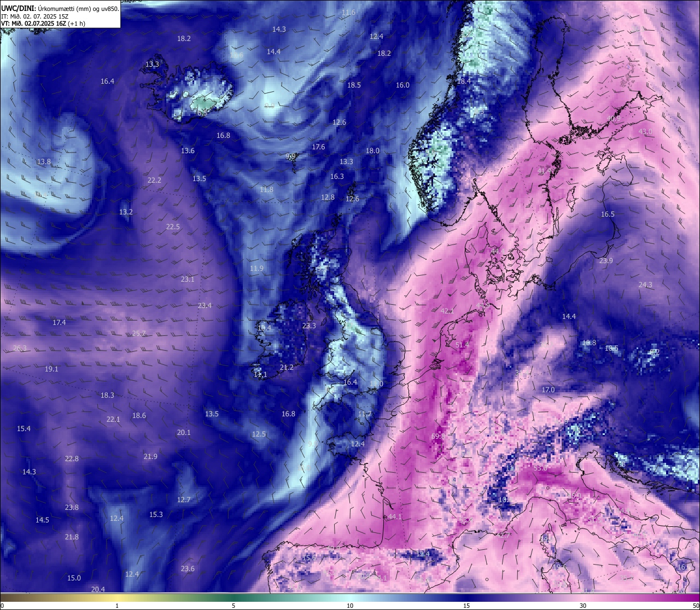Select the 11.6 value at top edge
700x610 pixels.
click(x=348, y=12)
